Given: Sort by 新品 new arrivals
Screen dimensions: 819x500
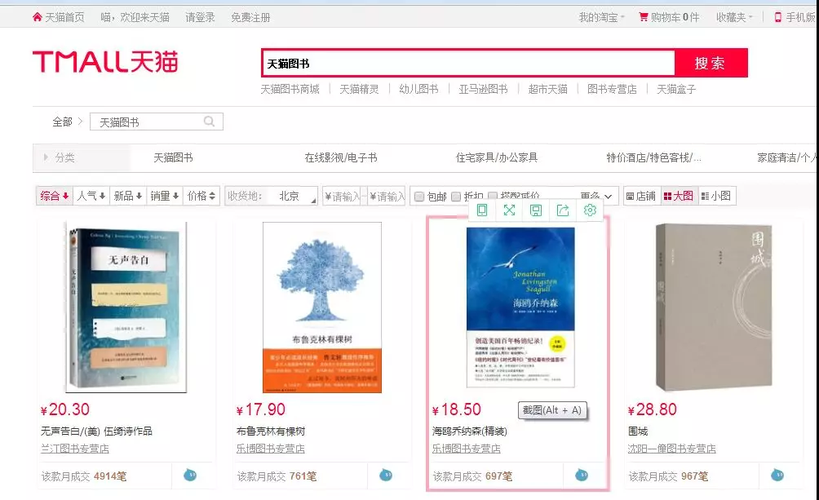Looking at the screenshot, I should [x=128, y=196].
